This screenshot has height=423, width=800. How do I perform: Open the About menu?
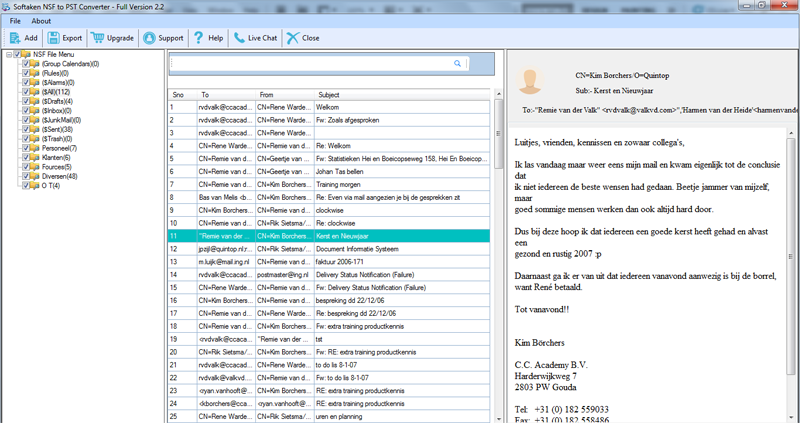point(41,21)
